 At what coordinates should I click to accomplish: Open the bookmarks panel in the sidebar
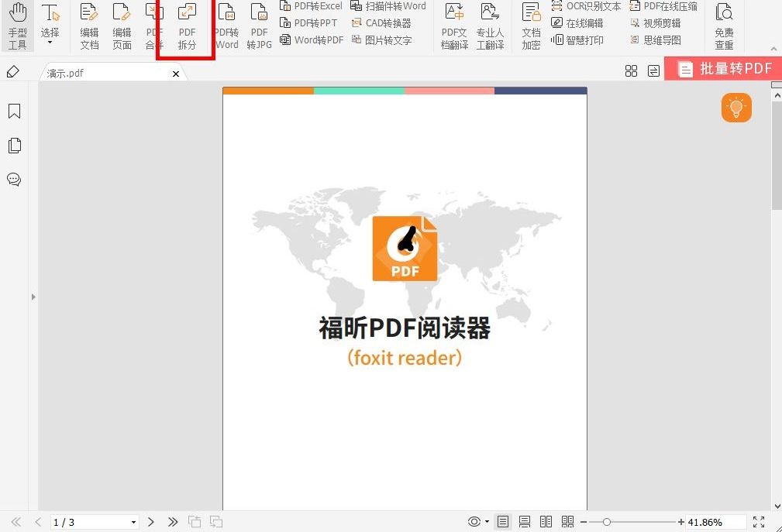click(14, 111)
